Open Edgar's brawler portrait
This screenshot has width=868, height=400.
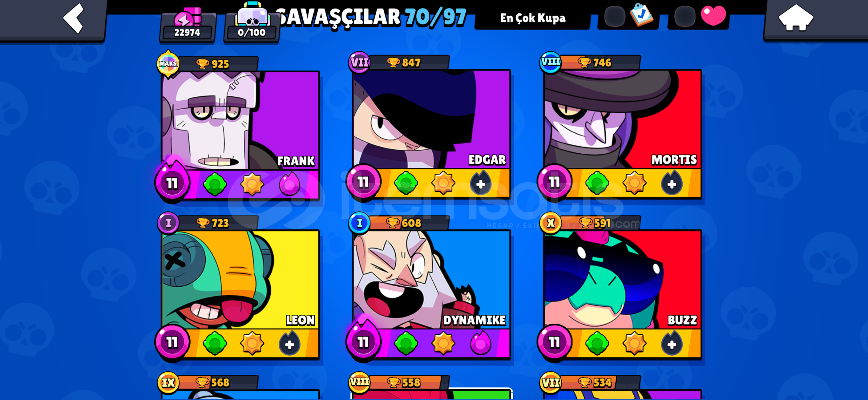point(431,119)
